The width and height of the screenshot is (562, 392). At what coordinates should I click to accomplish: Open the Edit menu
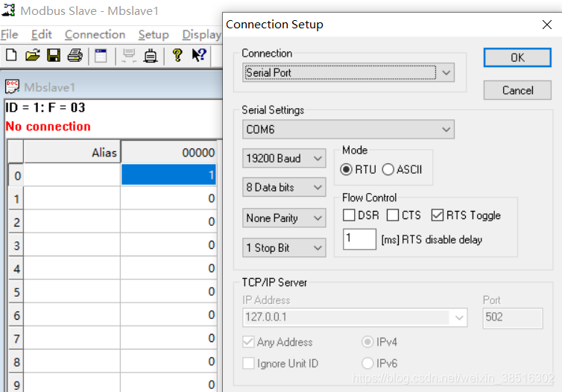pyautogui.click(x=42, y=34)
